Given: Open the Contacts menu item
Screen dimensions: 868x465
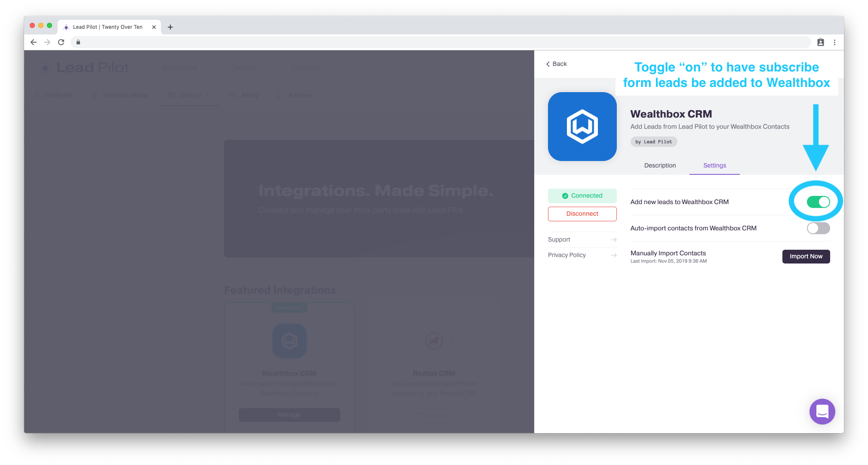Looking at the screenshot, I should 305,68.
